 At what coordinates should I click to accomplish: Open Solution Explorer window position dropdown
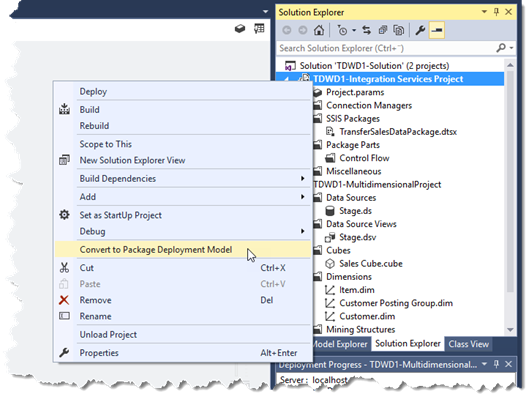[x=484, y=12]
